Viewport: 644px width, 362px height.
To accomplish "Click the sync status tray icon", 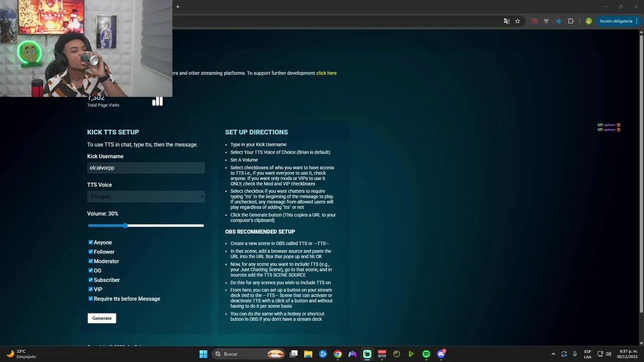I will (564, 354).
